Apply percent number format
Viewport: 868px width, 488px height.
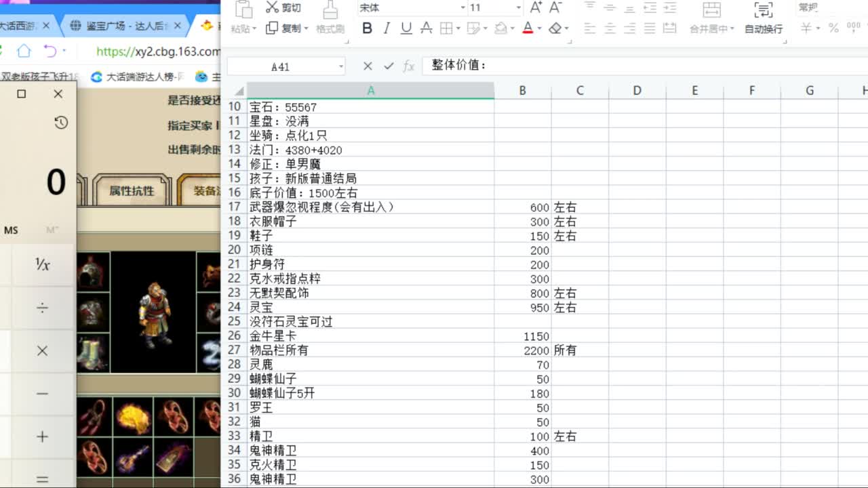[833, 28]
